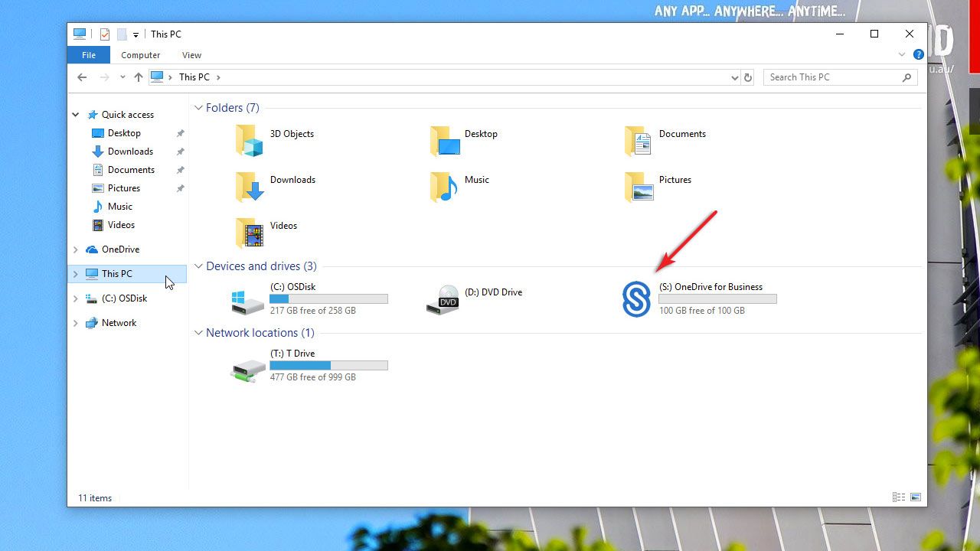
Task: Open the File menu
Action: click(x=89, y=55)
